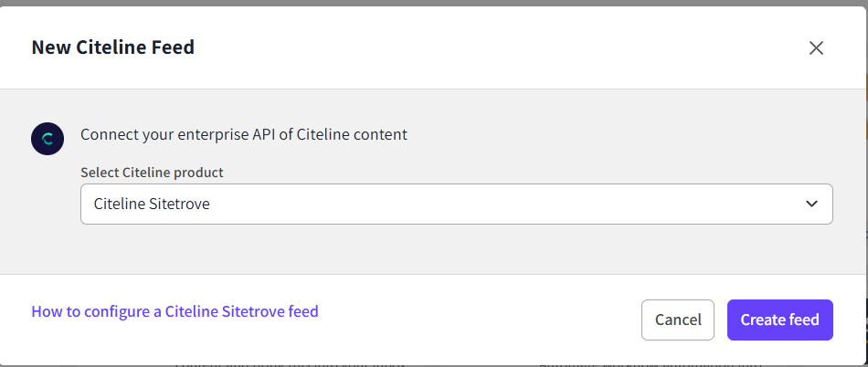Click the word Feed in the dialog header
Image resolution: width=868 pixels, height=367 pixels.
coord(175,47)
